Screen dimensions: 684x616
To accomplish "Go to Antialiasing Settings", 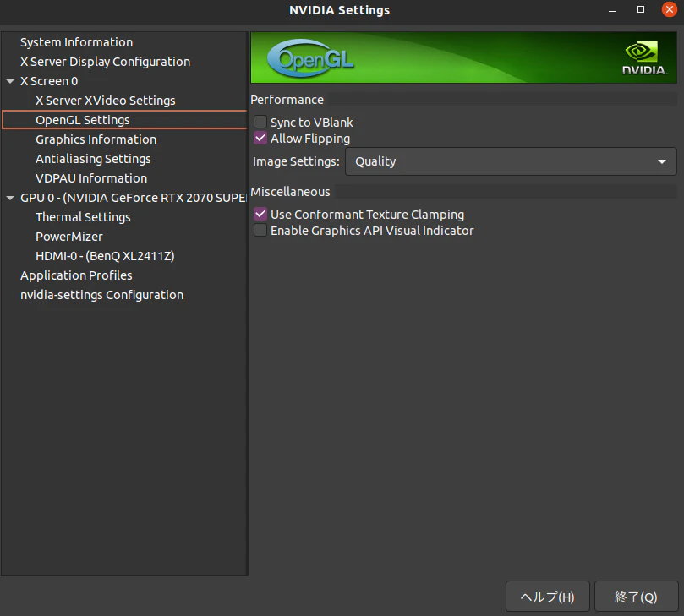I will coord(93,159).
